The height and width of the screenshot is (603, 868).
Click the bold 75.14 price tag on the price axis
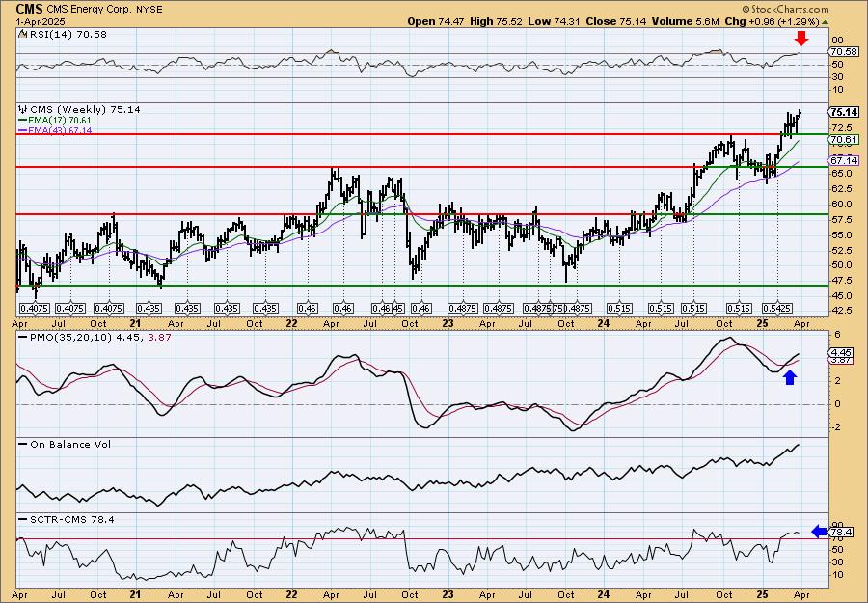pyautogui.click(x=845, y=112)
